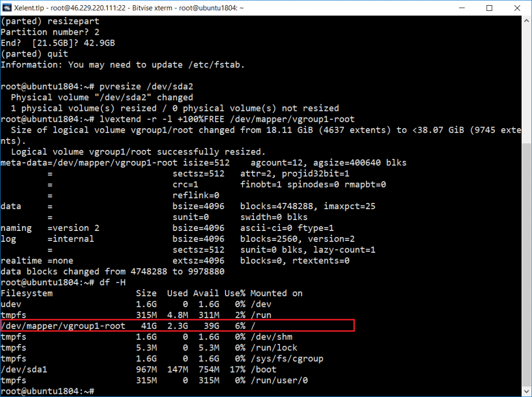This screenshot has height=397, width=532.
Task: Click 'Logical volume vgroup1/root successfully resized.' line
Action: (x=138, y=152)
